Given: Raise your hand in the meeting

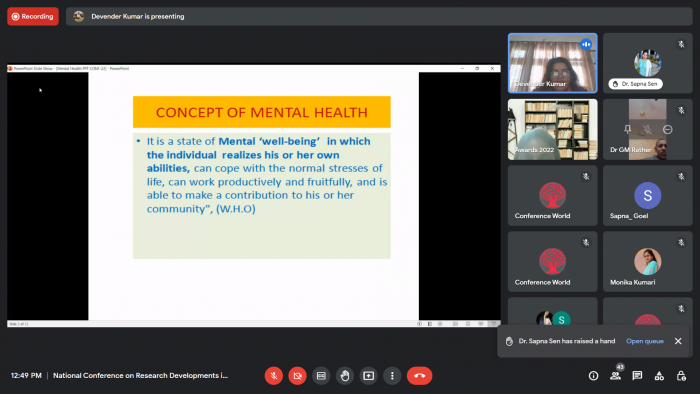Looking at the screenshot, I should [345, 376].
